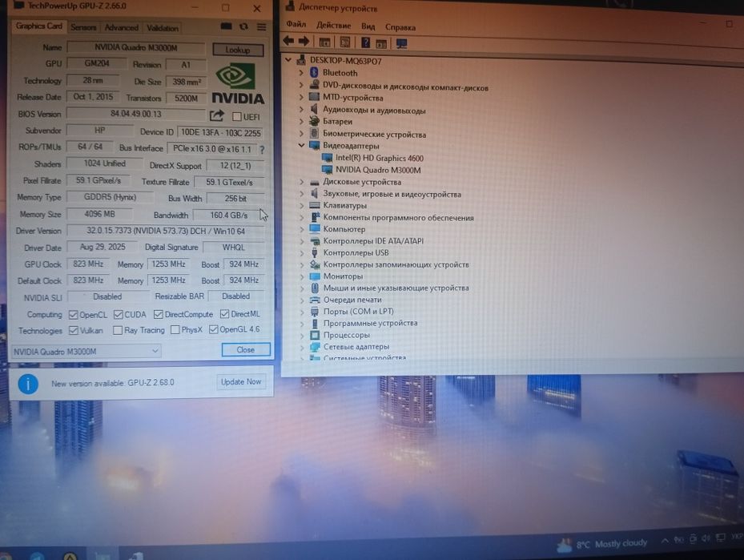Click the Forward arrow in Device Manager toolbar
This screenshot has width=744, height=560.
coord(304,42)
